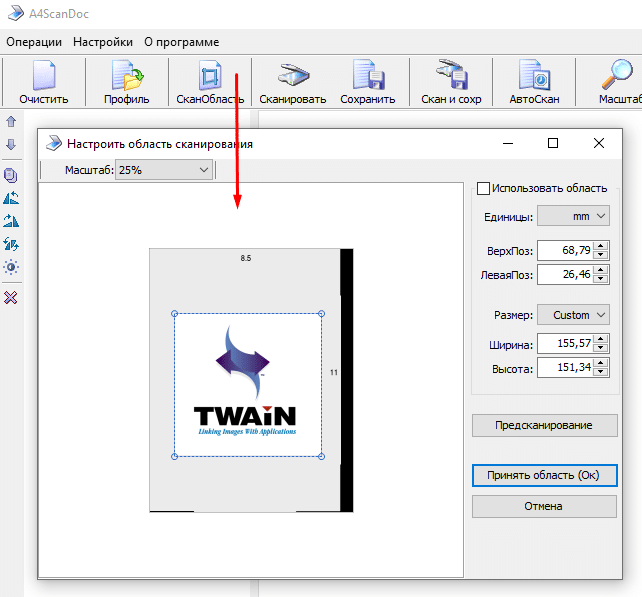Click the Ширина value input field
This screenshot has height=597, width=642.
[x=564, y=343]
